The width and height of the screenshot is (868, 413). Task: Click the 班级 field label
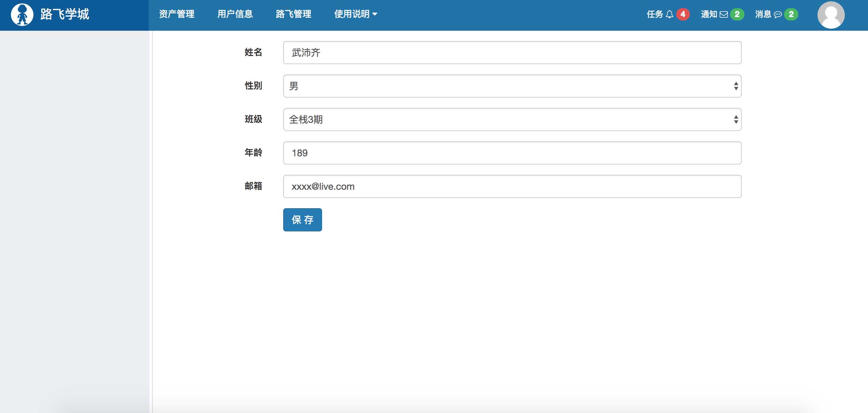click(x=254, y=119)
